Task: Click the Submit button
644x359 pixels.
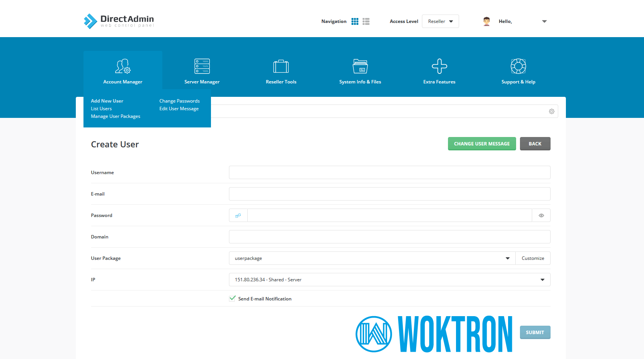Action: tap(535, 333)
